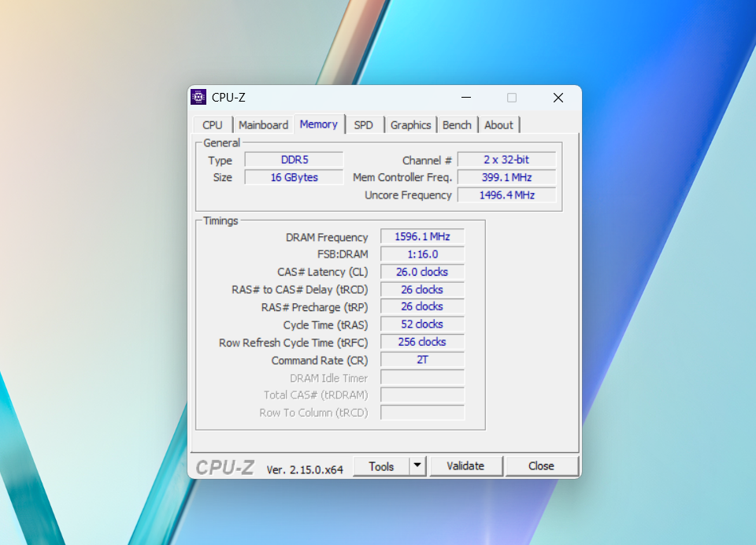Select the Memory tab

coord(319,124)
